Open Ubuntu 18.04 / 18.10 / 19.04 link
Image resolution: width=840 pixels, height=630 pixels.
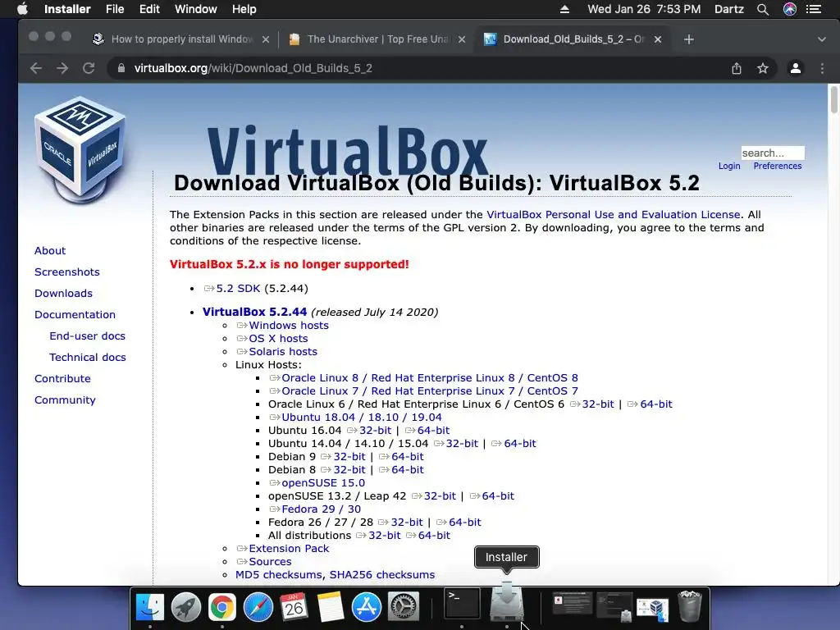[x=362, y=418]
